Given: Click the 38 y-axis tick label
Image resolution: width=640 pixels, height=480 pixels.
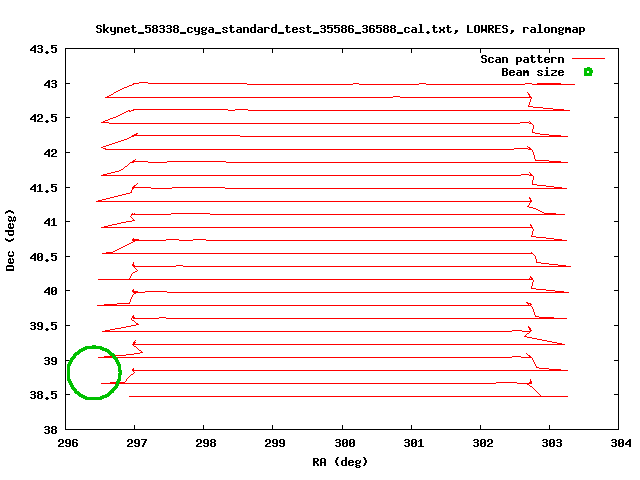Looking at the screenshot, I should pyautogui.click(x=50, y=430).
